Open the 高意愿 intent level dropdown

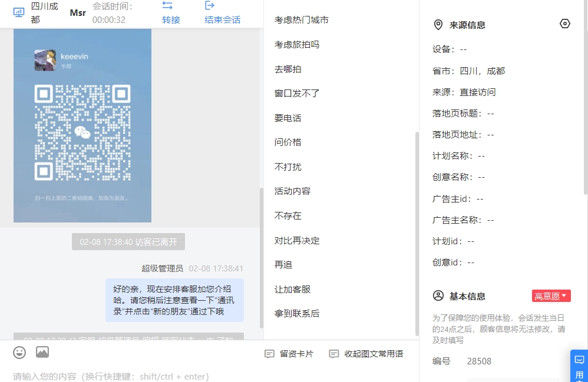tap(551, 296)
